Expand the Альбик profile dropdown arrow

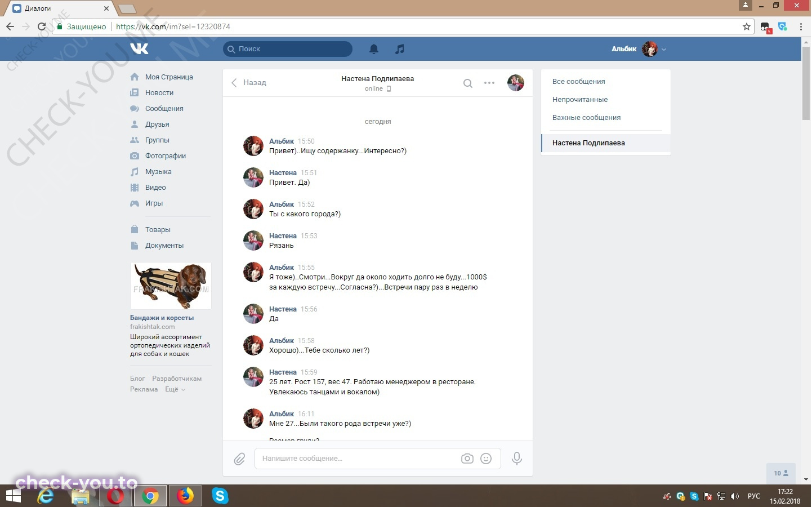click(x=664, y=50)
